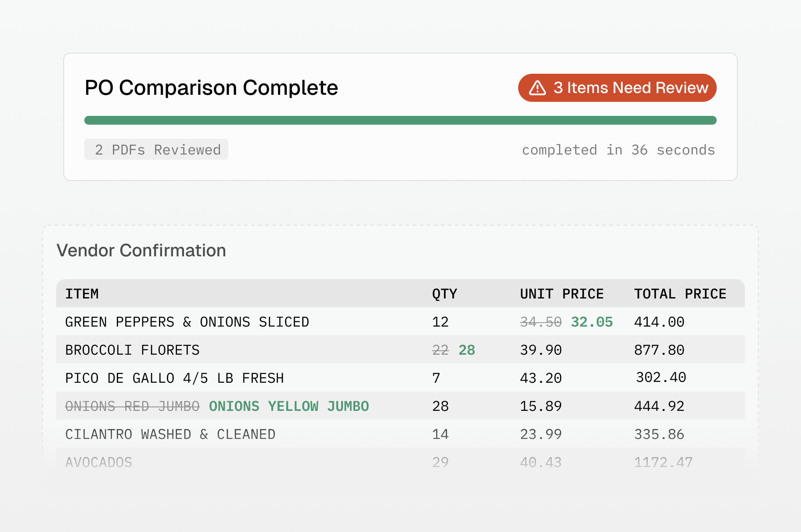The width and height of the screenshot is (801, 532).
Task: Select the Vendor Confirmation section title
Action: tap(142, 250)
